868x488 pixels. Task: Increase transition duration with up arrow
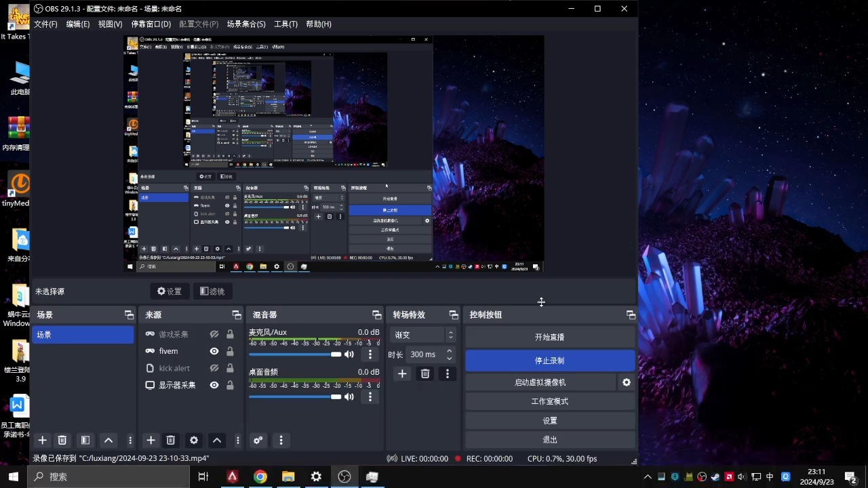pyautogui.click(x=449, y=351)
